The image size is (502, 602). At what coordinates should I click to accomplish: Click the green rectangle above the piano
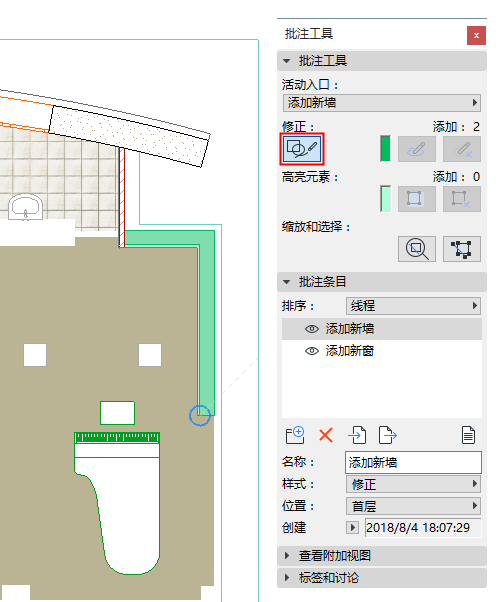click(x=117, y=413)
